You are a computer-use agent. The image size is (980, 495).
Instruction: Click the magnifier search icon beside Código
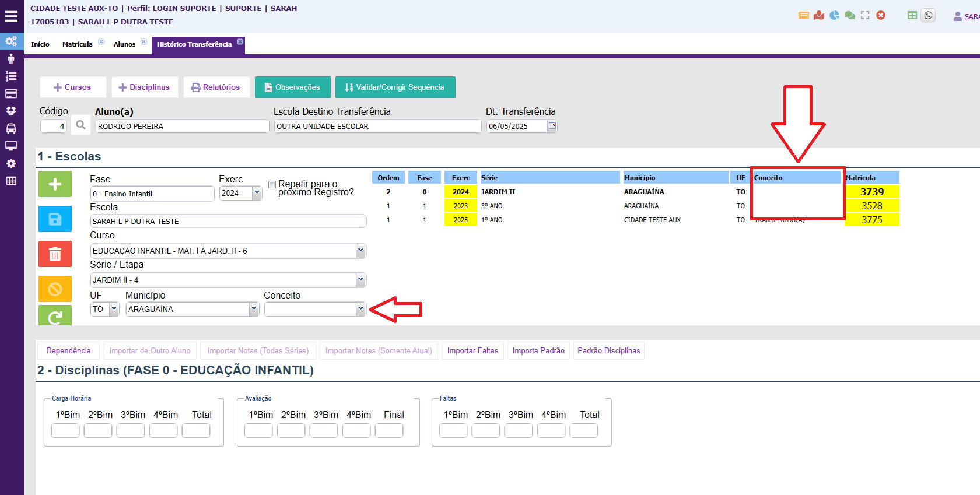(x=80, y=125)
